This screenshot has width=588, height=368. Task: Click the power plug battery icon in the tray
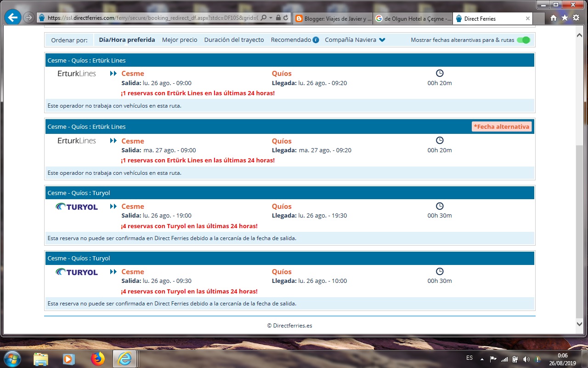click(515, 359)
